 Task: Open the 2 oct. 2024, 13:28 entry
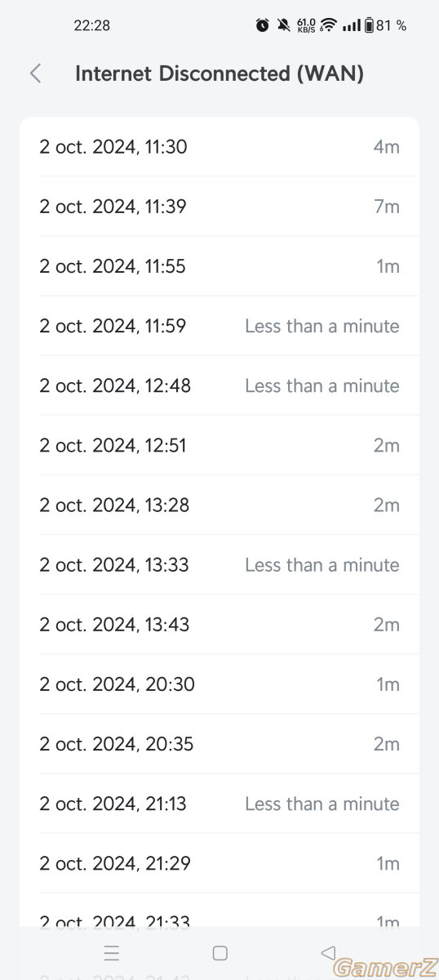219,505
